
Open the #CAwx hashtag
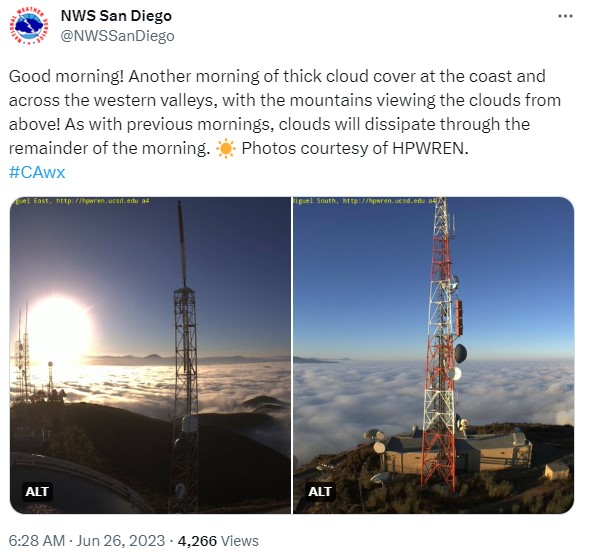coord(37,172)
